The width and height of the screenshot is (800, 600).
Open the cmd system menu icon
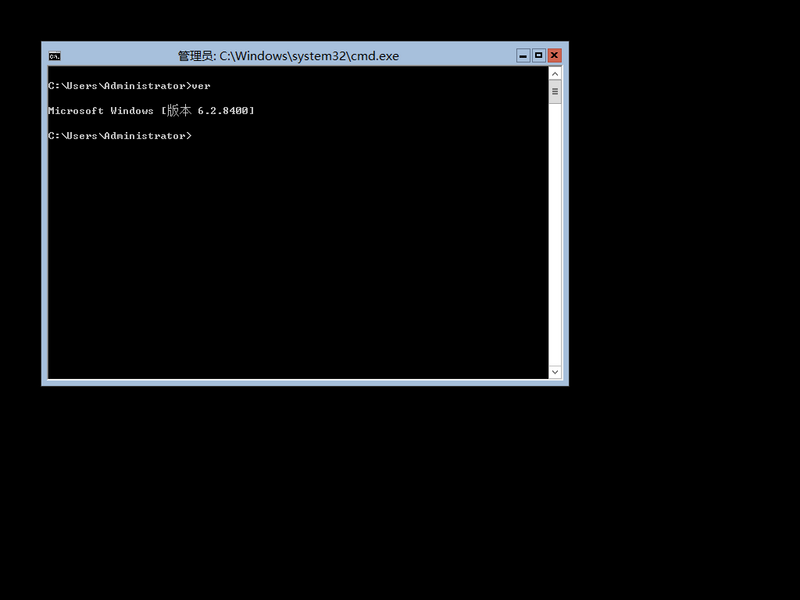55,56
